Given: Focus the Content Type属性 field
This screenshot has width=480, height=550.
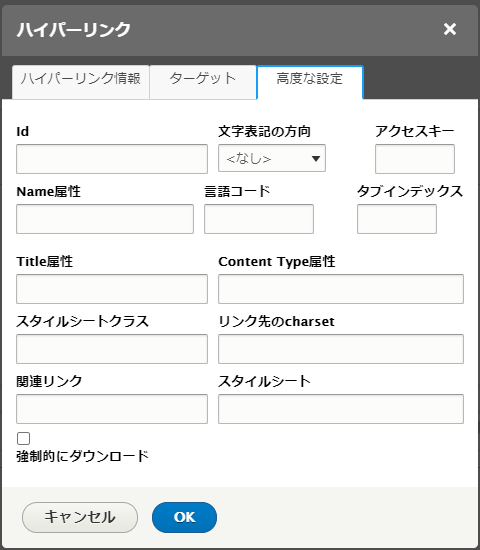Looking at the screenshot, I should click(341, 289).
